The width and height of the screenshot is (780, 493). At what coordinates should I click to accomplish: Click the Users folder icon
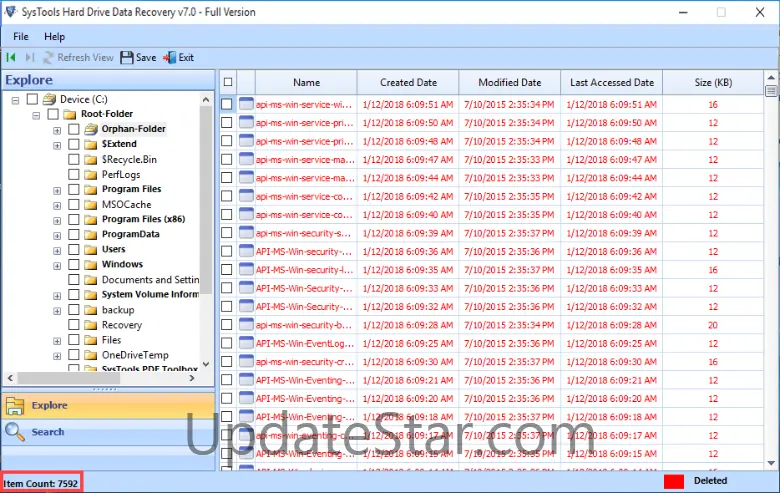click(x=91, y=249)
